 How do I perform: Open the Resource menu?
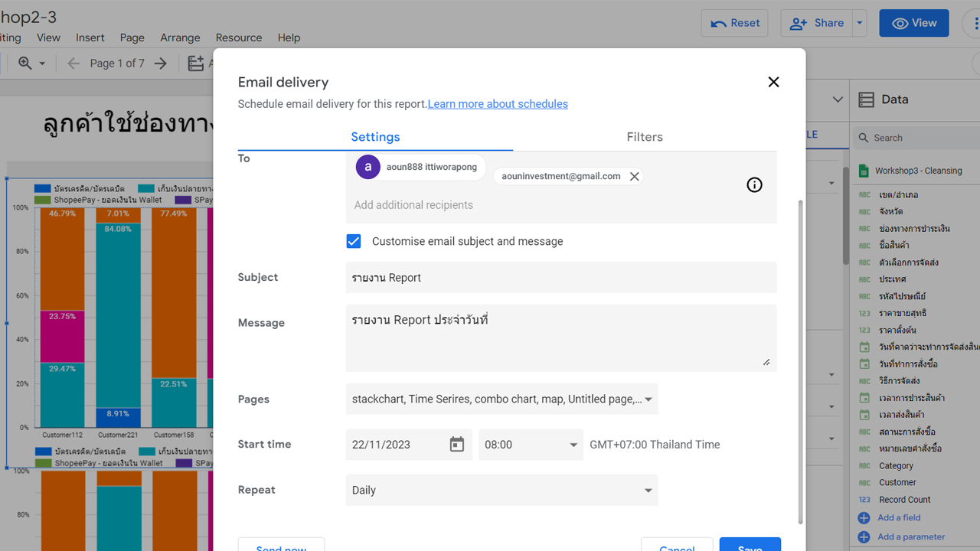239,37
